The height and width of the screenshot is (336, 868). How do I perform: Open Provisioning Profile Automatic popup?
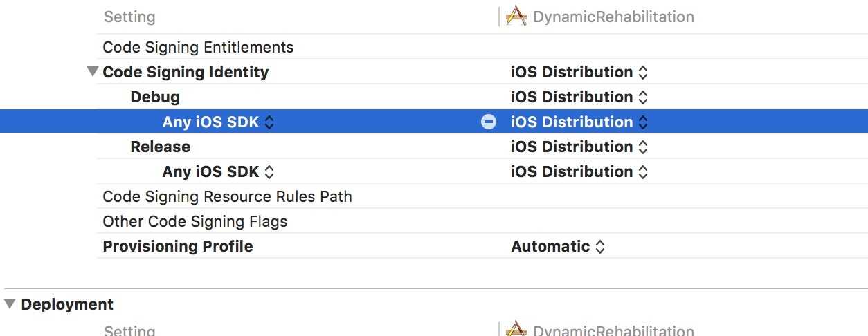coord(558,246)
